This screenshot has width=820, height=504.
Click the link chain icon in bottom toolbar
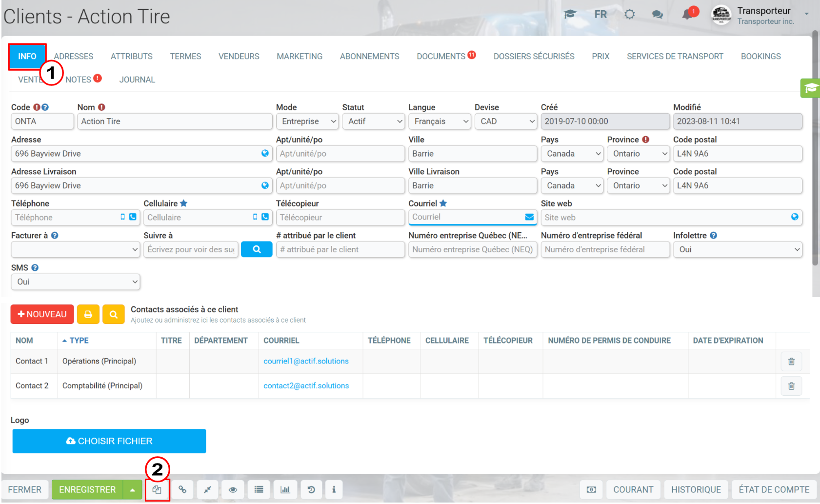click(182, 489)
